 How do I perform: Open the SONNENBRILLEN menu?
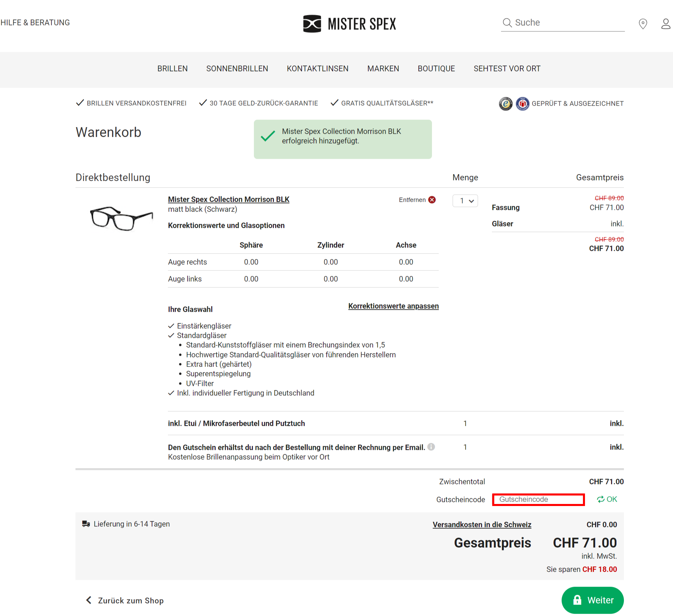point(237,69)
